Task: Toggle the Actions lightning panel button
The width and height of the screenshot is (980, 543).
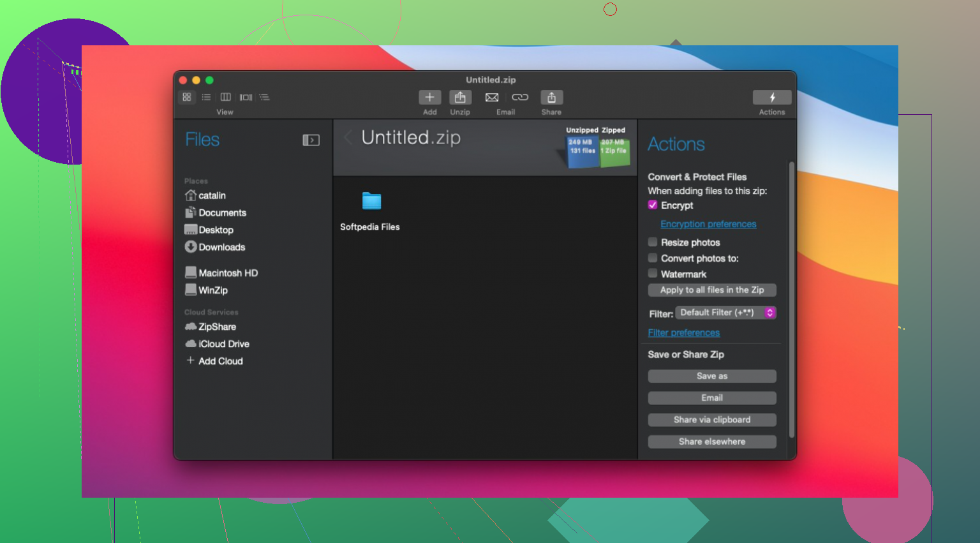Action: coord(772,97)
